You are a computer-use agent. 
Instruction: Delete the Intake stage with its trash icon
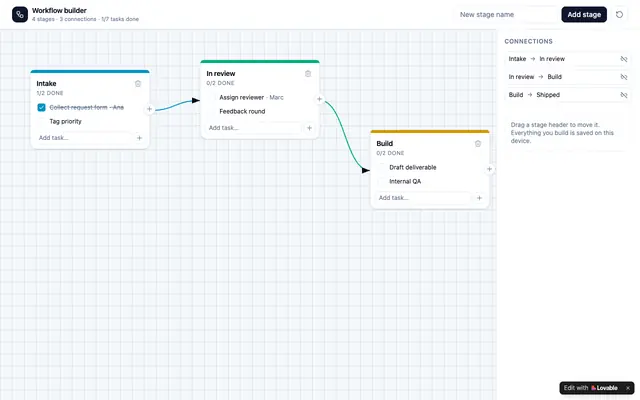pos(138,84)
